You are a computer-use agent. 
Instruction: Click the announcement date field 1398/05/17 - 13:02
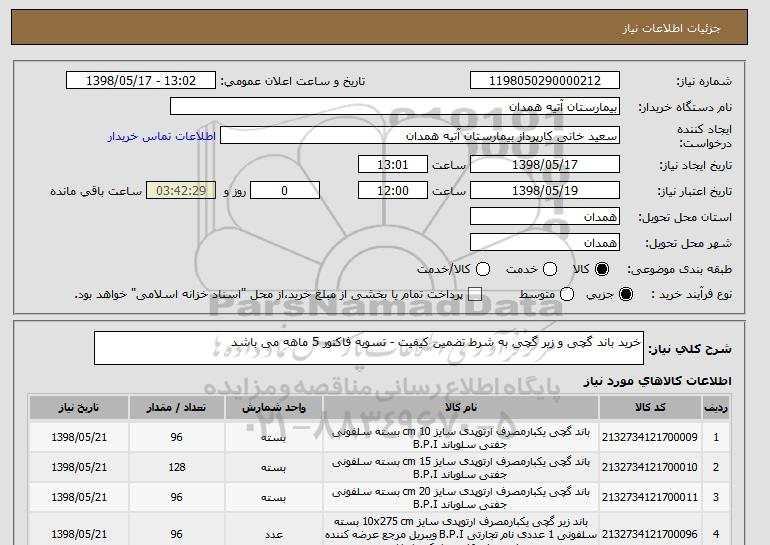[x=141, y=81]
